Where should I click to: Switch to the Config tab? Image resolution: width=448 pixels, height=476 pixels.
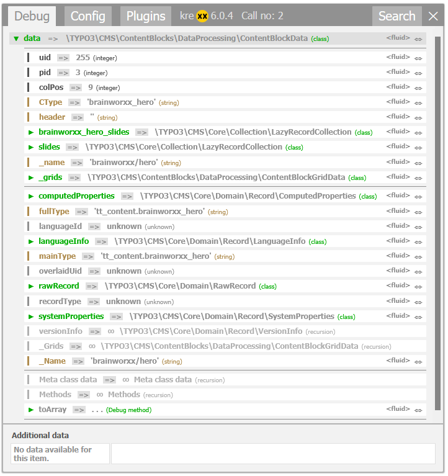click(x=87, y=16)
